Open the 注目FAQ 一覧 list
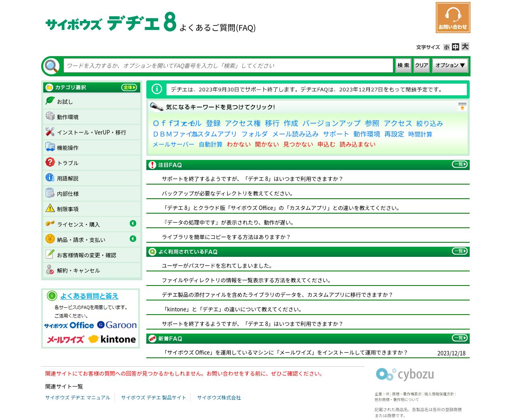 (460, 164)
